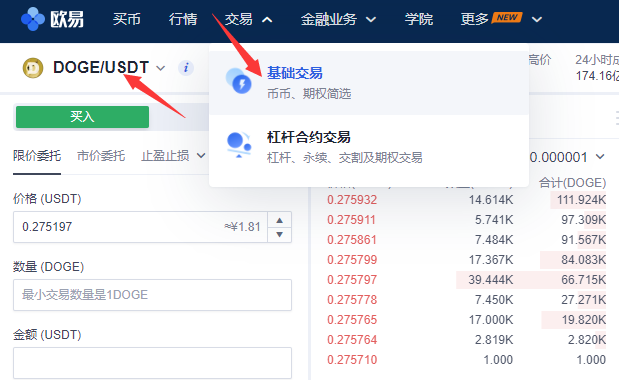
Task: Click quantity 14.614K in order book
Action: pos(491,200)
